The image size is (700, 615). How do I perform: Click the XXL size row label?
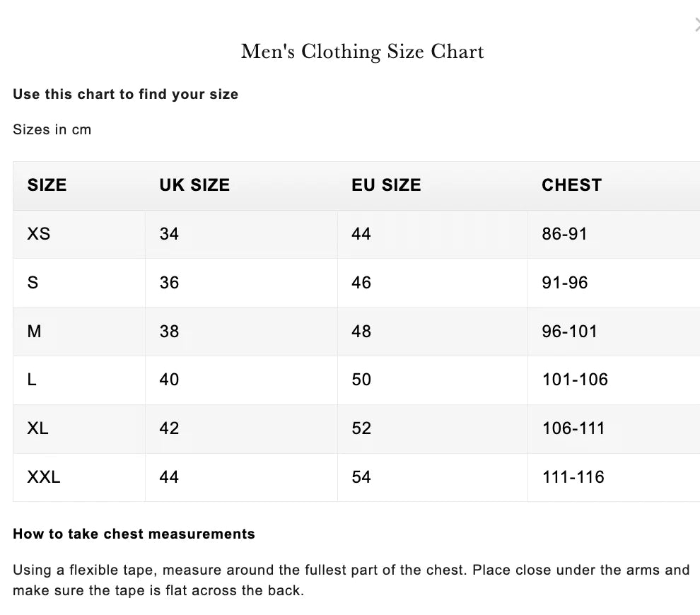[x=44, y=477]
